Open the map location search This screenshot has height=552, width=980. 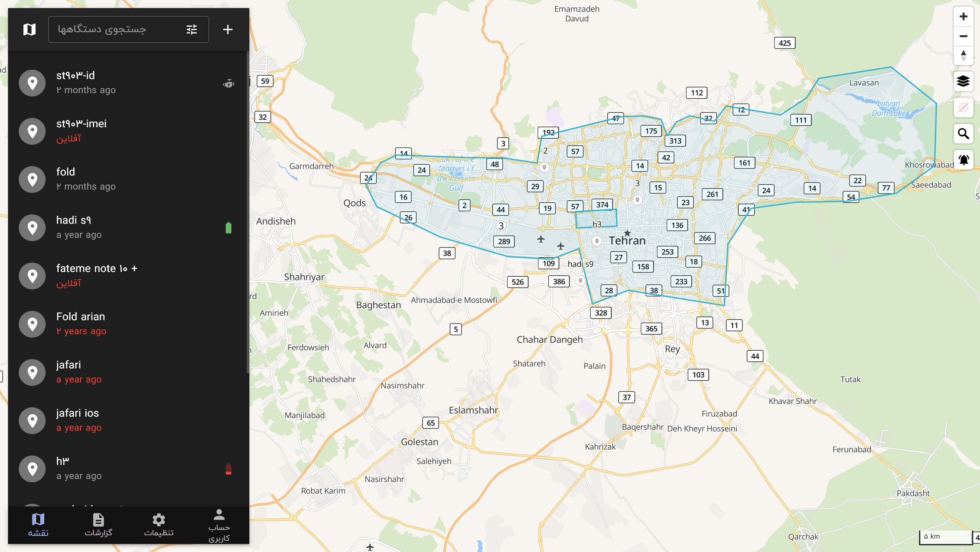[963, 134]
